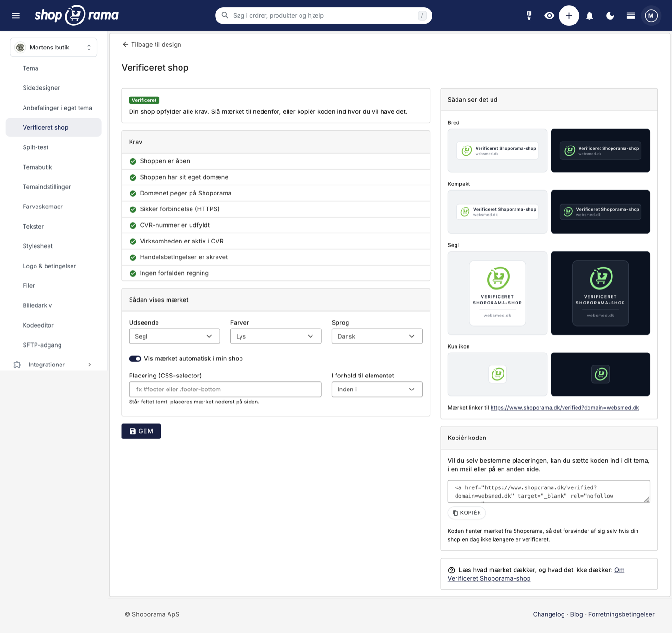Open the notifications bell

pos(589,16)
